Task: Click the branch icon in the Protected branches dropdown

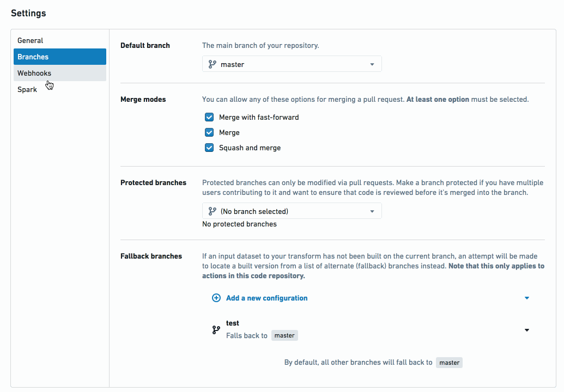Action: [x=212, y=211]
